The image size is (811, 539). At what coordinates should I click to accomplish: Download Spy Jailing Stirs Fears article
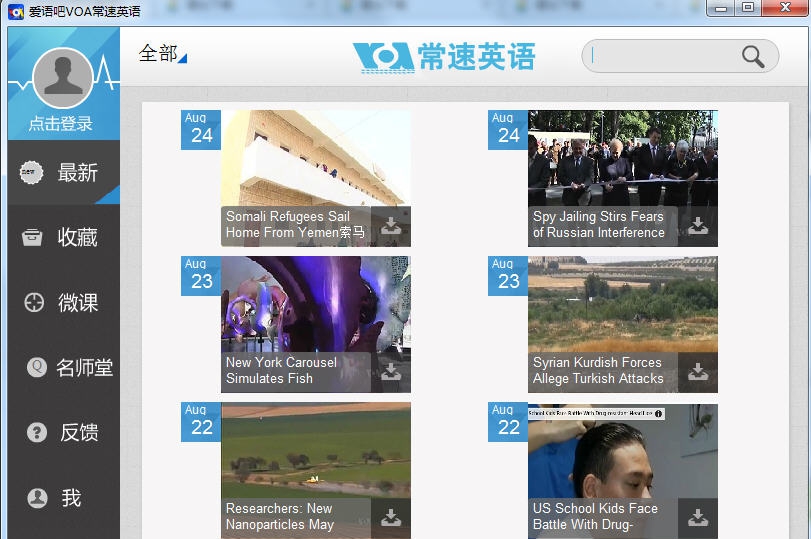pyautogui.click(x=698, y=226)
